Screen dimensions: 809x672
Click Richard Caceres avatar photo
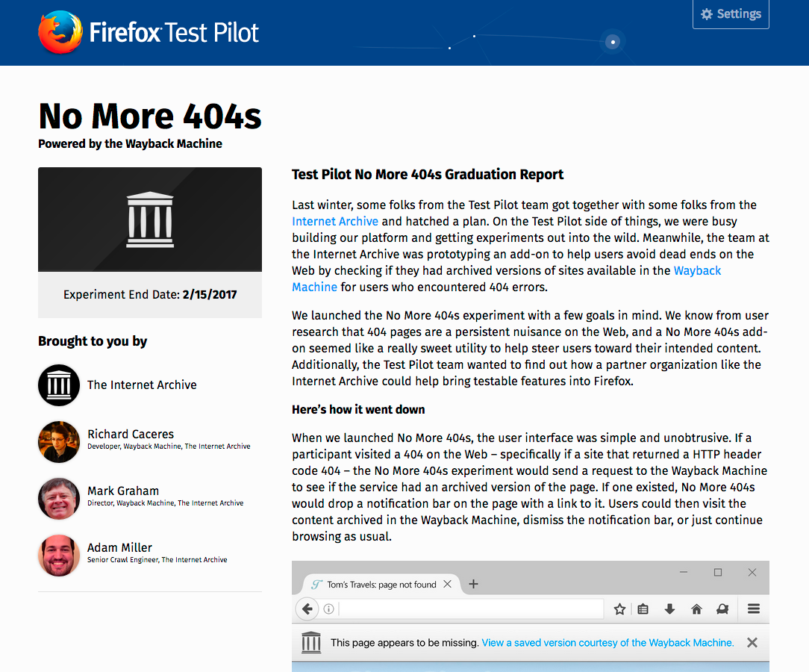coord(59,442)
